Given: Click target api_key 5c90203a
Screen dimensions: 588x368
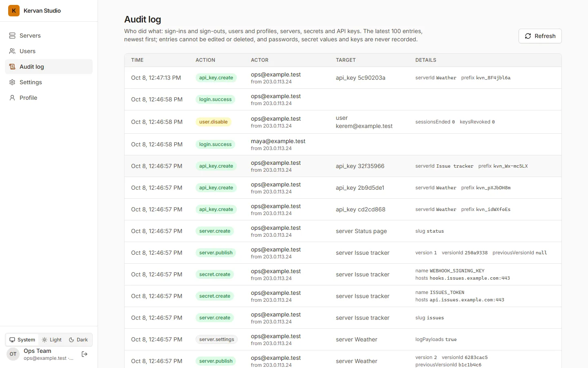Looking at the screenshot, I should (x=361, y=78).
